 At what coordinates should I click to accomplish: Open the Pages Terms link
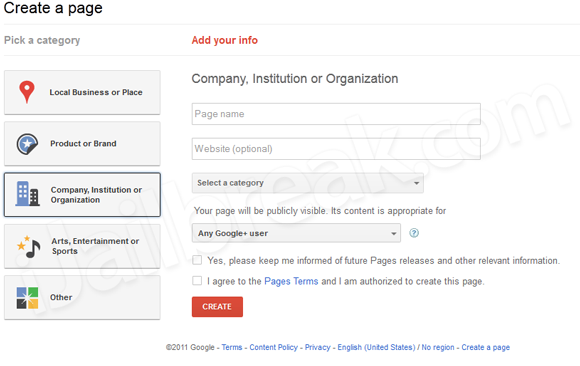point(291,281)
